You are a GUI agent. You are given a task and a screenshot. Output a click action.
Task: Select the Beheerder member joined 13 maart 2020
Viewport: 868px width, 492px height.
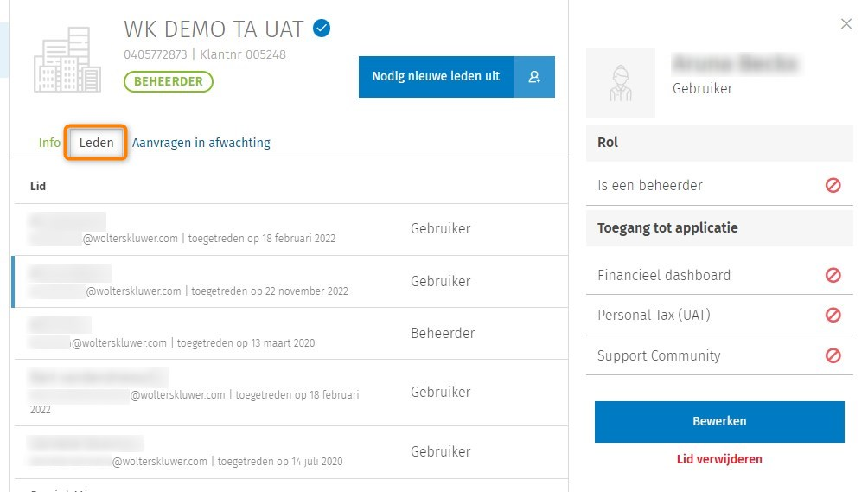tap(216, 334)
